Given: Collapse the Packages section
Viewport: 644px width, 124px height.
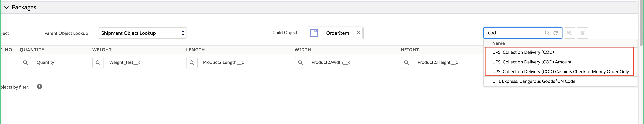Looking at the screenshot, I should [x=6, y=7].
